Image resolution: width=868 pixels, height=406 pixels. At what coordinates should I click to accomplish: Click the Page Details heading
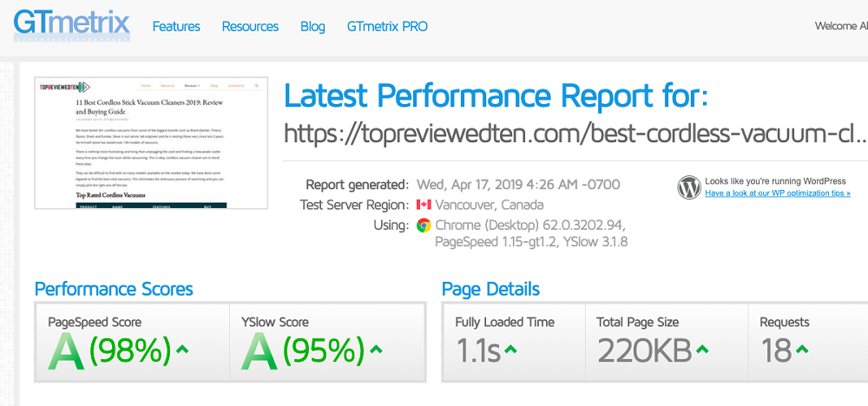click(490, 289)
